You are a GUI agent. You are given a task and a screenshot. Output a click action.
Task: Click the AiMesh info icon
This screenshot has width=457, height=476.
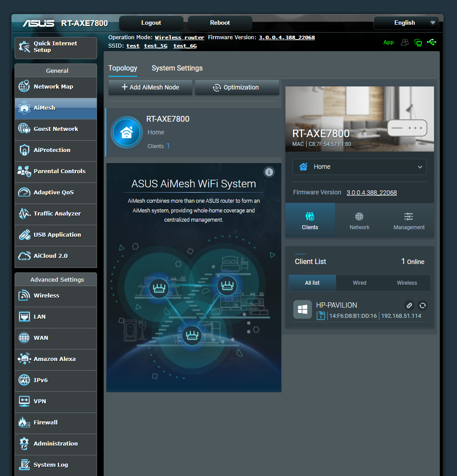point(269,172)
